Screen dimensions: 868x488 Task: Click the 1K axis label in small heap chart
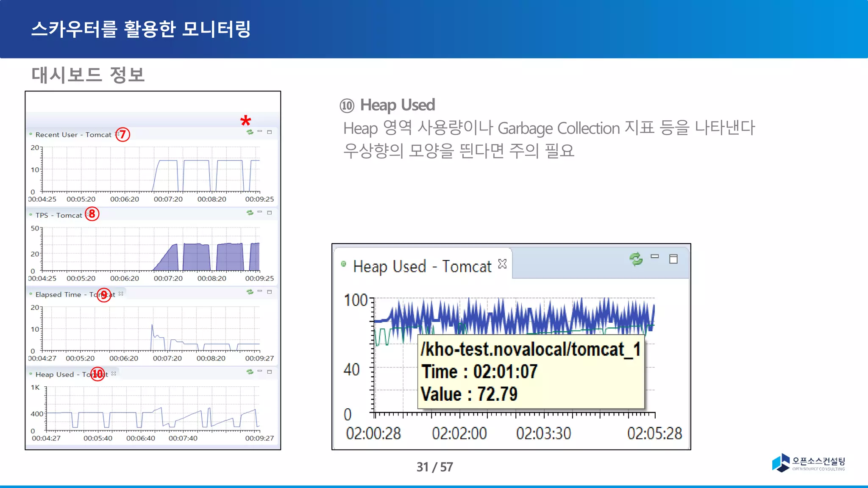click(35, 387)
